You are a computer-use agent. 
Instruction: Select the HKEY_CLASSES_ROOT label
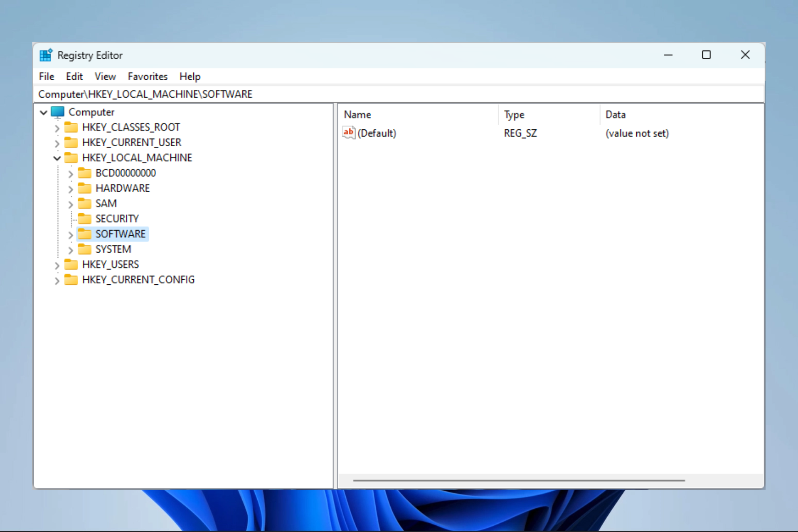point(131,127)
